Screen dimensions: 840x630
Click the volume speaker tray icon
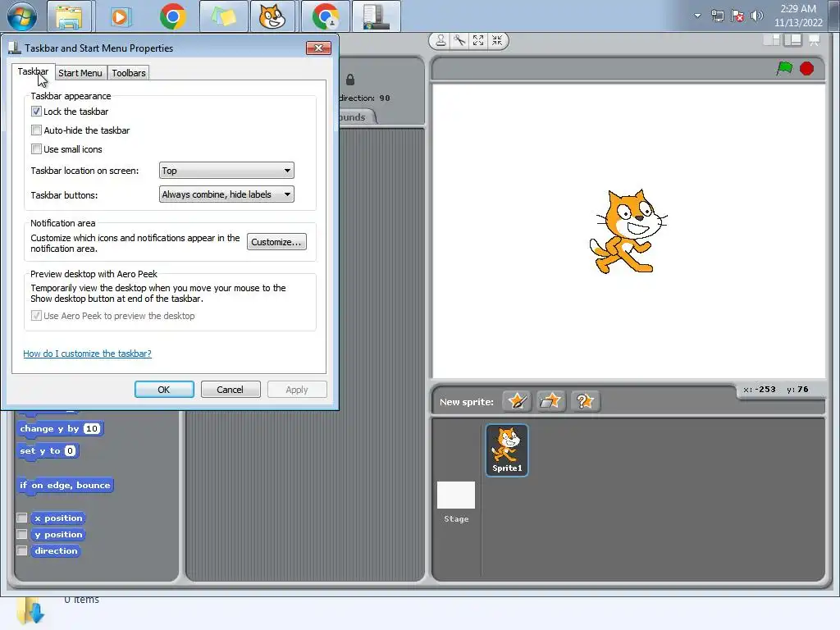(756, 16)
